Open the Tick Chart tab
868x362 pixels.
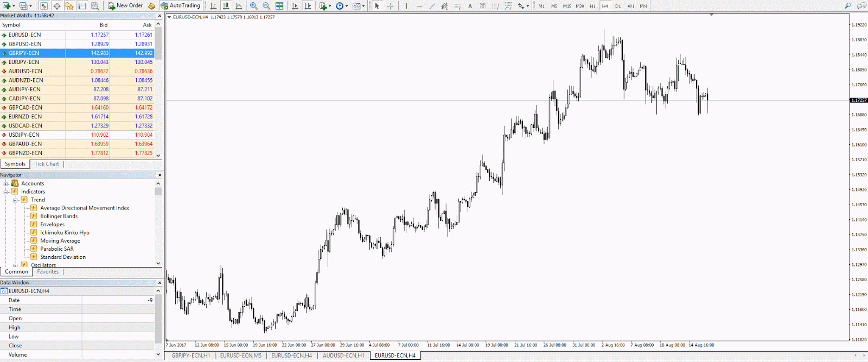click(x=47, y=164)
